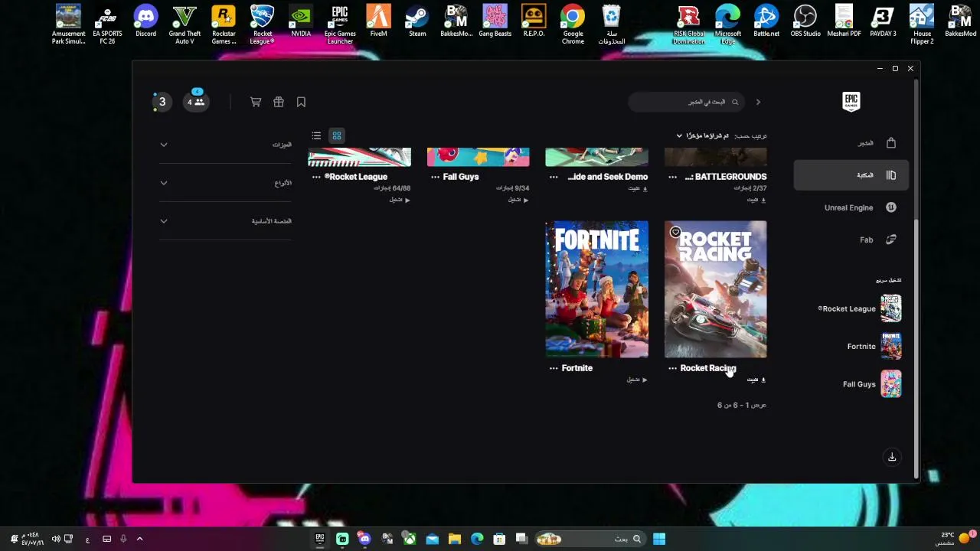The height and width of the screenshot is (551, 980).
Task: Open three-dot menu for Hide and Seek Demo
Action: pyautogui.click(x=554, y=177)
